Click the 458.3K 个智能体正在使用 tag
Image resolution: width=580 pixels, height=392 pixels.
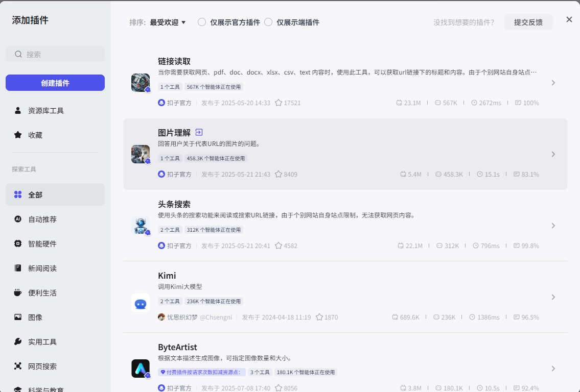[x=216, y=158]
